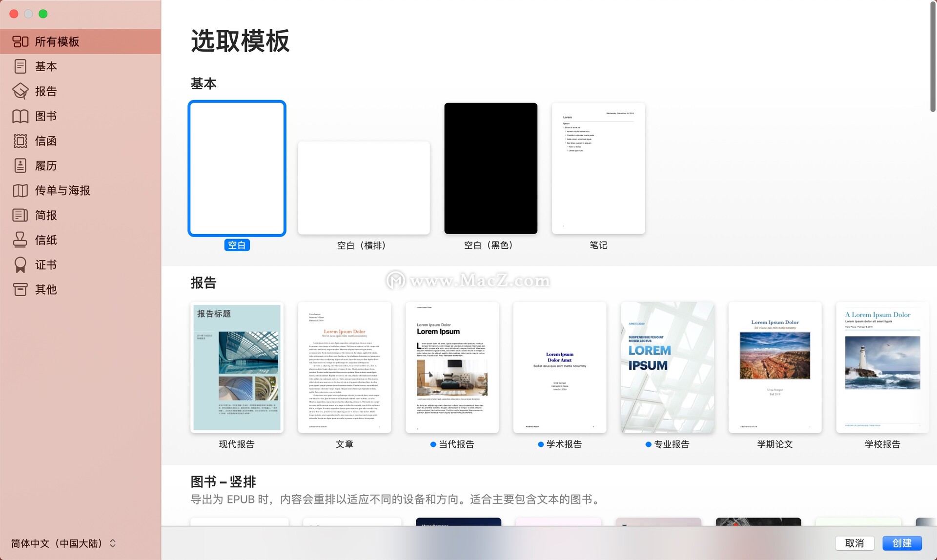The image size is (937, 560).
Task: Click the 取消 button
Action: tap(855, 543)
